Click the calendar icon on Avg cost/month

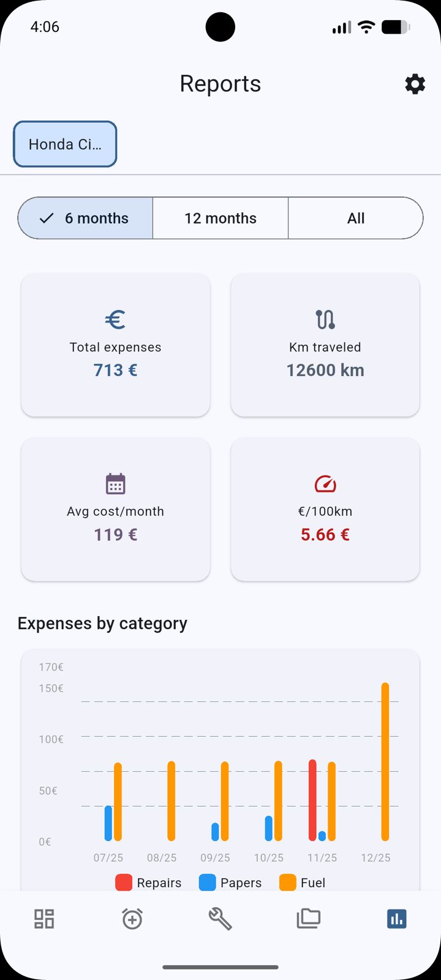115,484
